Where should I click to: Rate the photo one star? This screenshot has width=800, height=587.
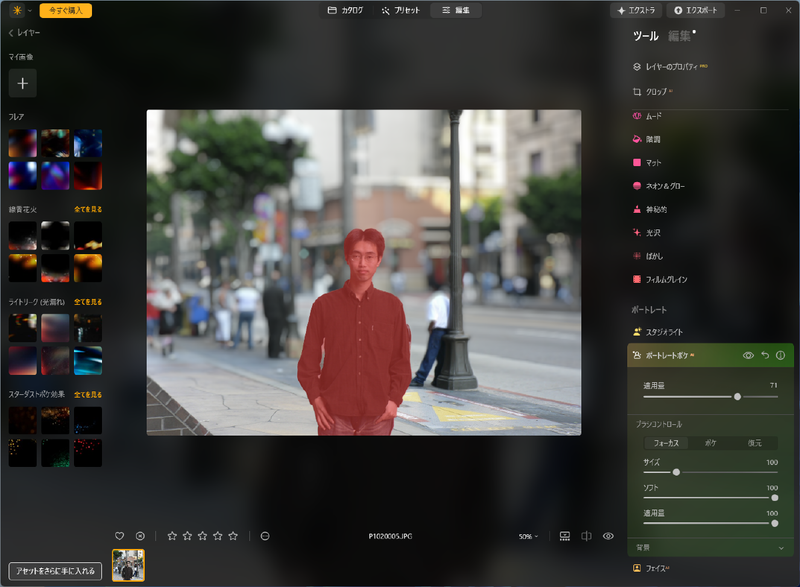tap(172, 536)
